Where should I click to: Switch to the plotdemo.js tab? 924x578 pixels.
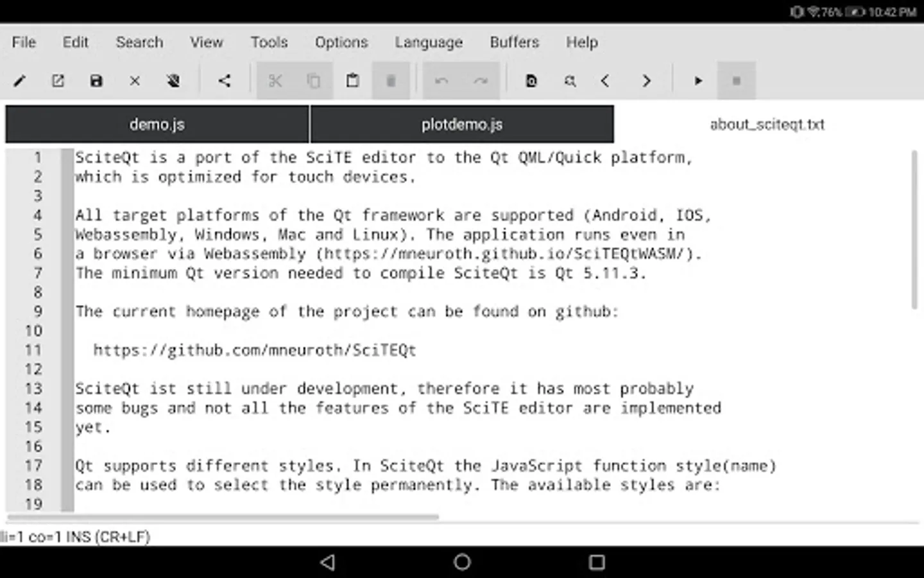462,125
